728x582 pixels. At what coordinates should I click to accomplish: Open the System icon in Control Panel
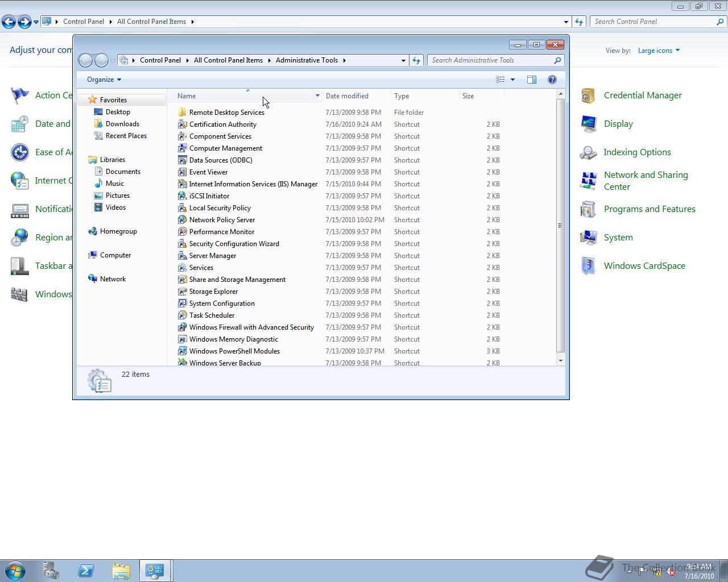click(588, 238)
